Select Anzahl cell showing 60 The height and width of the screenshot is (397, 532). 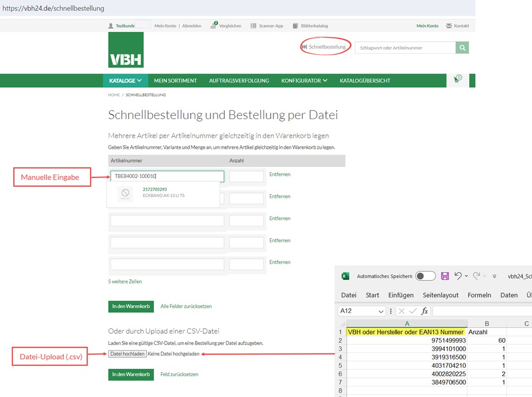tap(487, 341)
